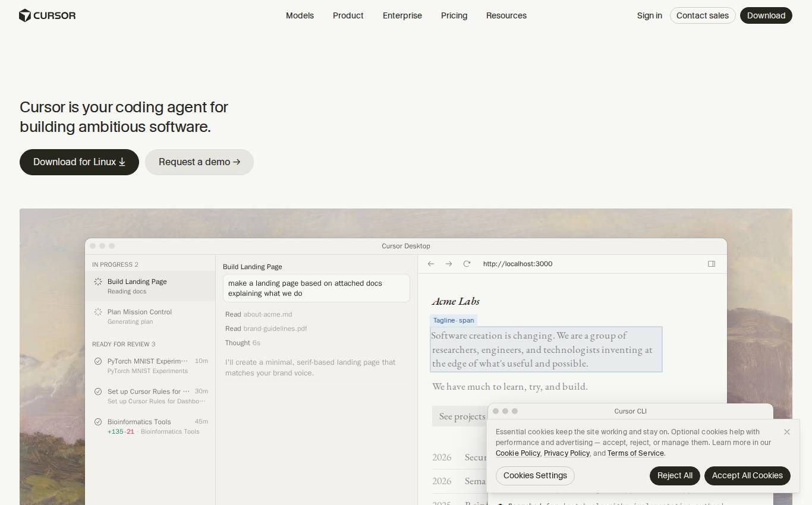This screenshot has height=505, width=812.
Task: Open the Enterprise menu
Action: pyautogui.click(x=402, y=15)
